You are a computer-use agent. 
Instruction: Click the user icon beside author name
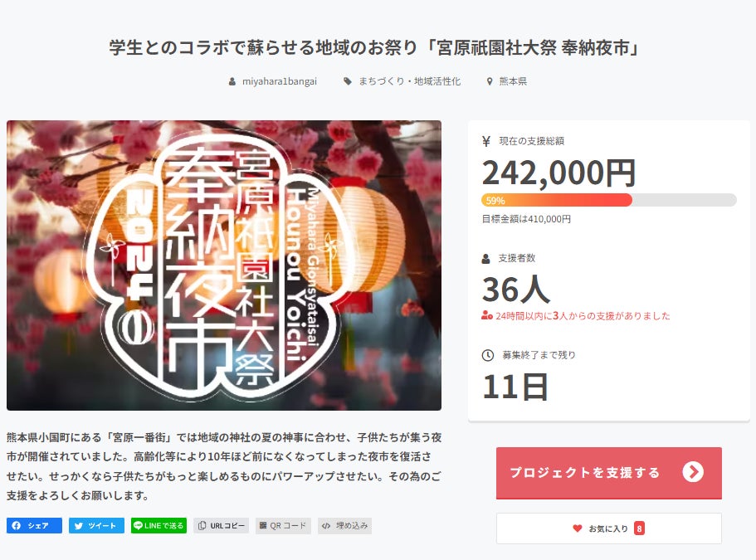click(x=232, y=82)
